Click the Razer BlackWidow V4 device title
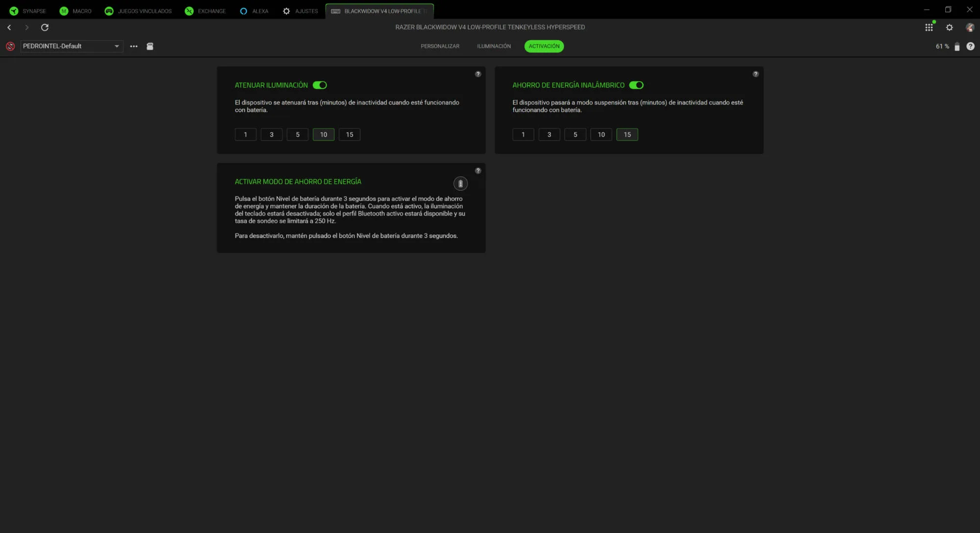The image size is (980, 533). (490, 27)
